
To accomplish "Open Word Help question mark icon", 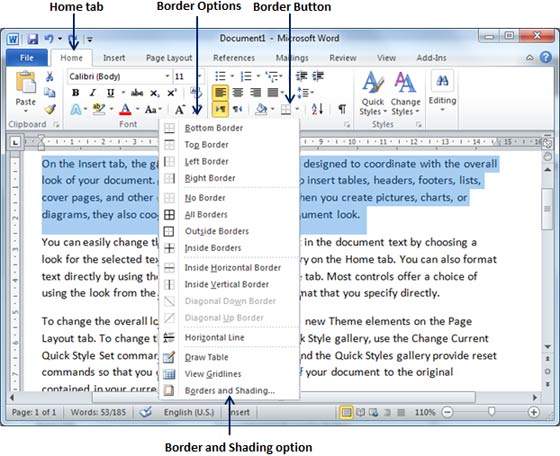I will pyautogui.click(x=546, y=57).
